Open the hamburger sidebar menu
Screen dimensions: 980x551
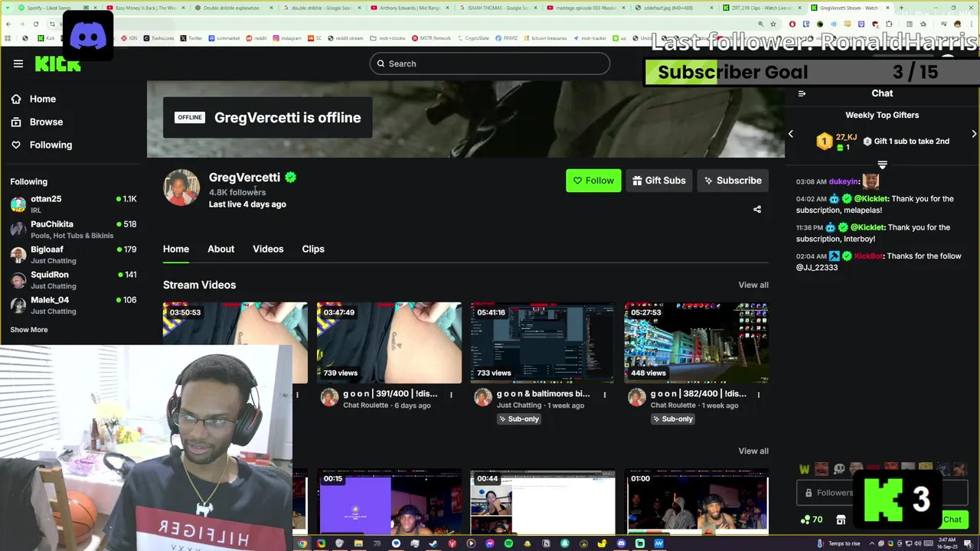coord(18,64)
